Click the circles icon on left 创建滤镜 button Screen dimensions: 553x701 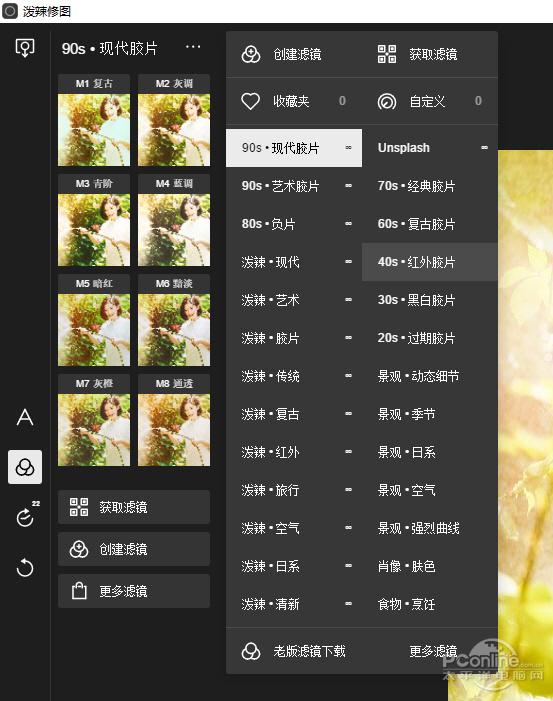(x=79, y=549)
